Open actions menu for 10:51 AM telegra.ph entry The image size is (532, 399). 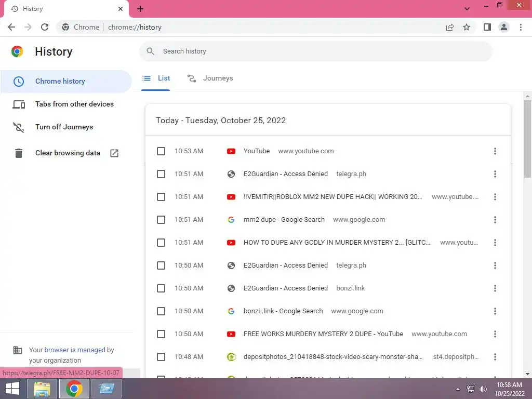(495, 174)
